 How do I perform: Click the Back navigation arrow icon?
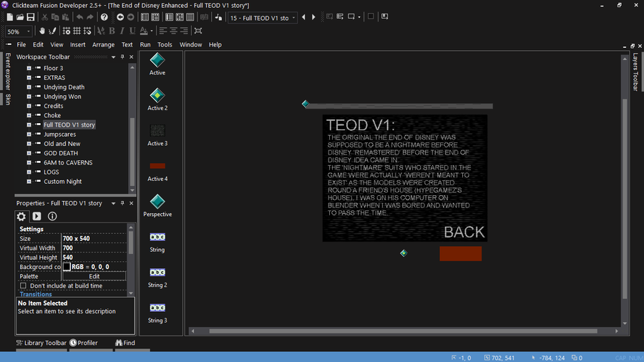click(x=120, y=17)
